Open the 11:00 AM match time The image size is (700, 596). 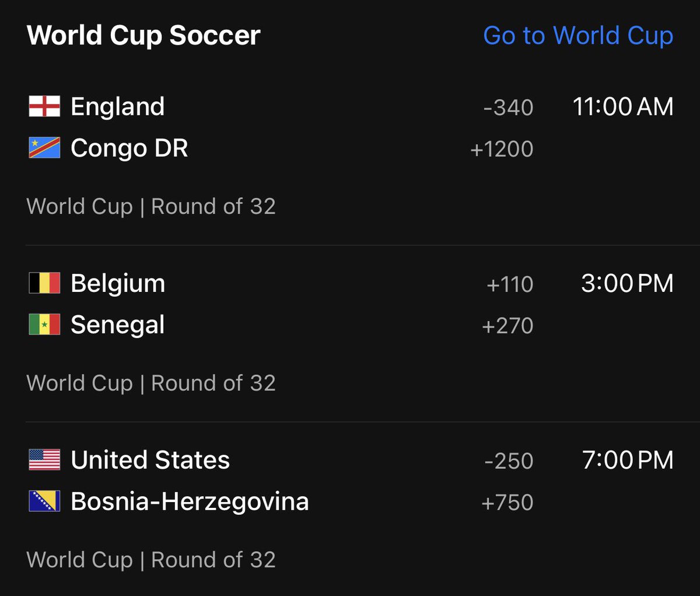coord(623,107)
